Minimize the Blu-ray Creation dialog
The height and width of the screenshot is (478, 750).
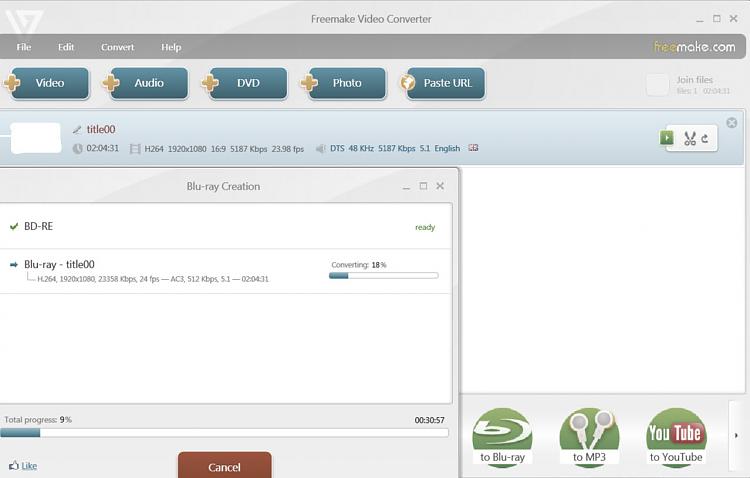(406, 187)
